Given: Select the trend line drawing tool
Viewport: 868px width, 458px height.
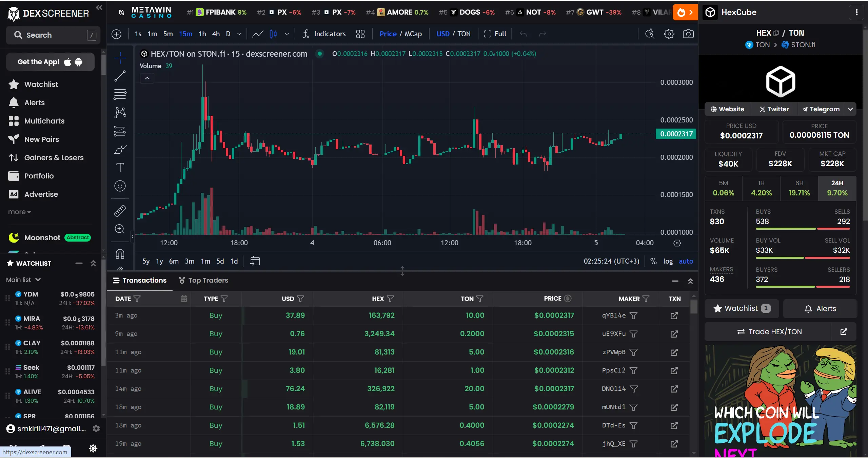Looking at the screenshot, I should (x=120, y=76).
